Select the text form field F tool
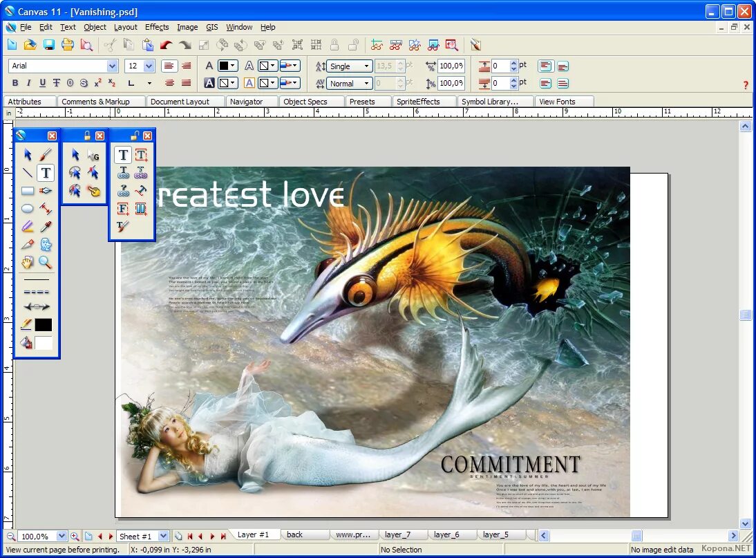 pos(123,208)
